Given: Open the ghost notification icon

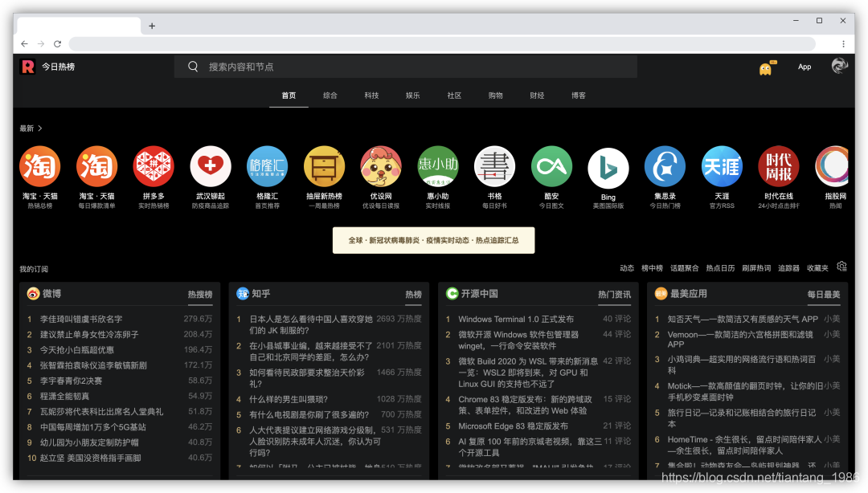Looking at the screenshot, I should coord(766,68).
